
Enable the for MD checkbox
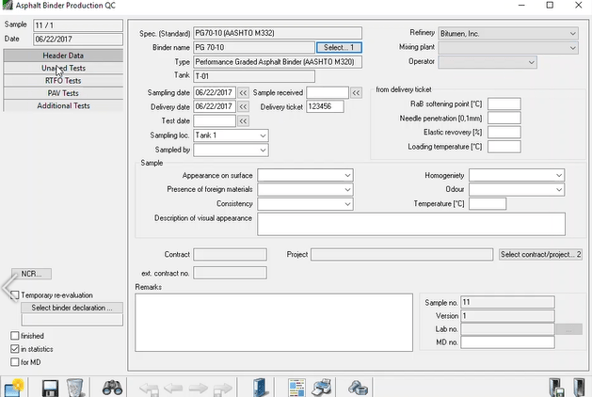pyautogui.click(x=15, y=362)
